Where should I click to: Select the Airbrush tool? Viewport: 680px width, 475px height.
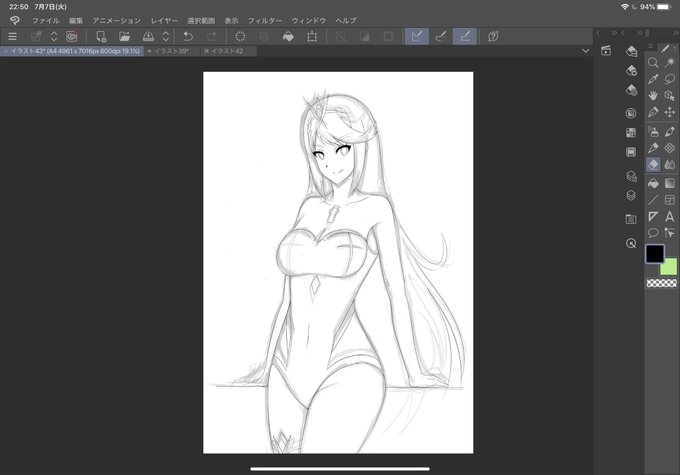[x=653, y=131]
